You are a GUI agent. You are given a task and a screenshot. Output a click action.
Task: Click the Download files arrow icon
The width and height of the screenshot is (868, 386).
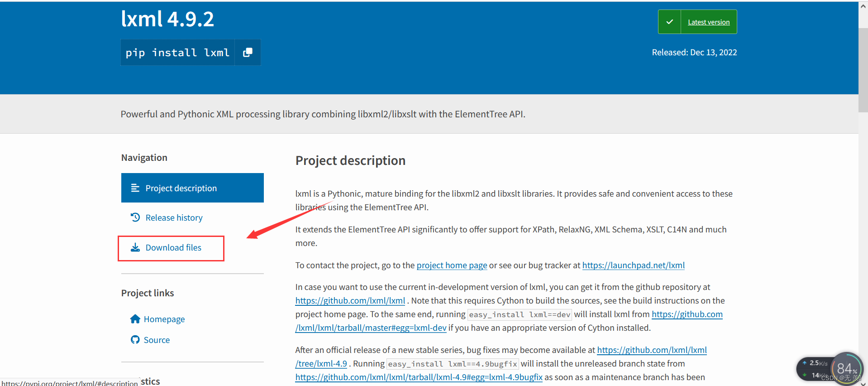coord(135,247)
